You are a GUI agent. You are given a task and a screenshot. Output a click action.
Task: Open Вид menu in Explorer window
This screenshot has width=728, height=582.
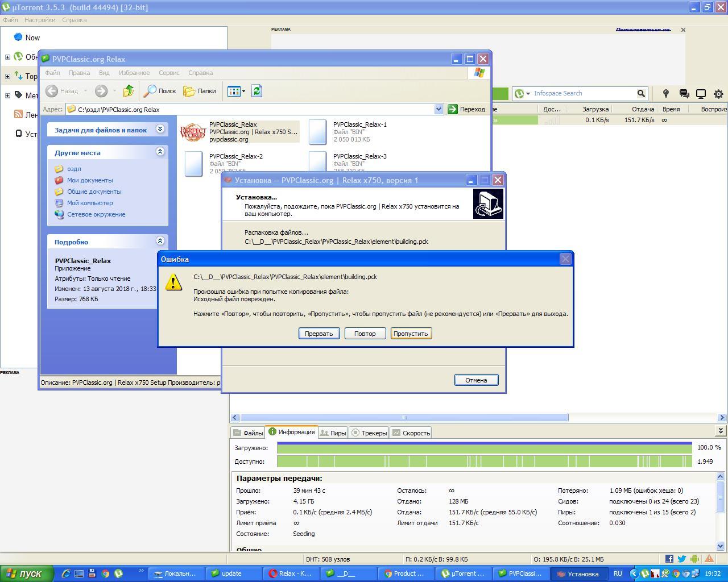(104, 73)
